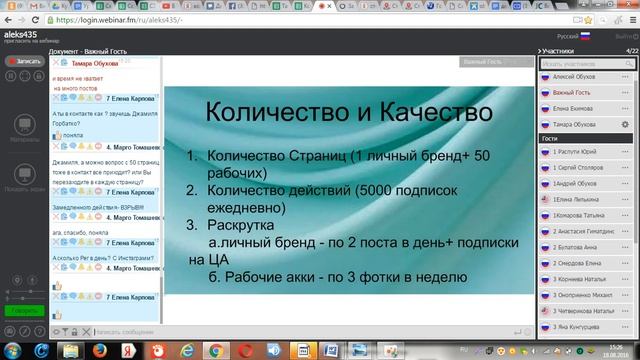This screenshot has height=360, width=640.
Task: Open options dots for 1 Сергей Столяров
Action: (x=625, y=168)
